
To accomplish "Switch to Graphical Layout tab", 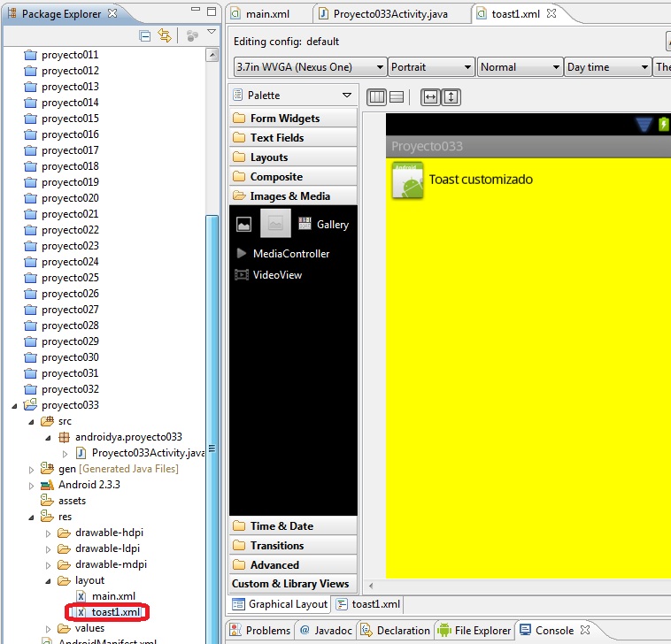I will [x=280, y=604].
